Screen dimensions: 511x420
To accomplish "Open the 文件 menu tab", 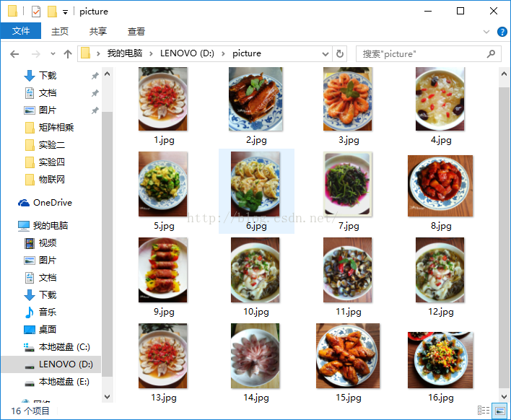I will [x=21, y=31].
